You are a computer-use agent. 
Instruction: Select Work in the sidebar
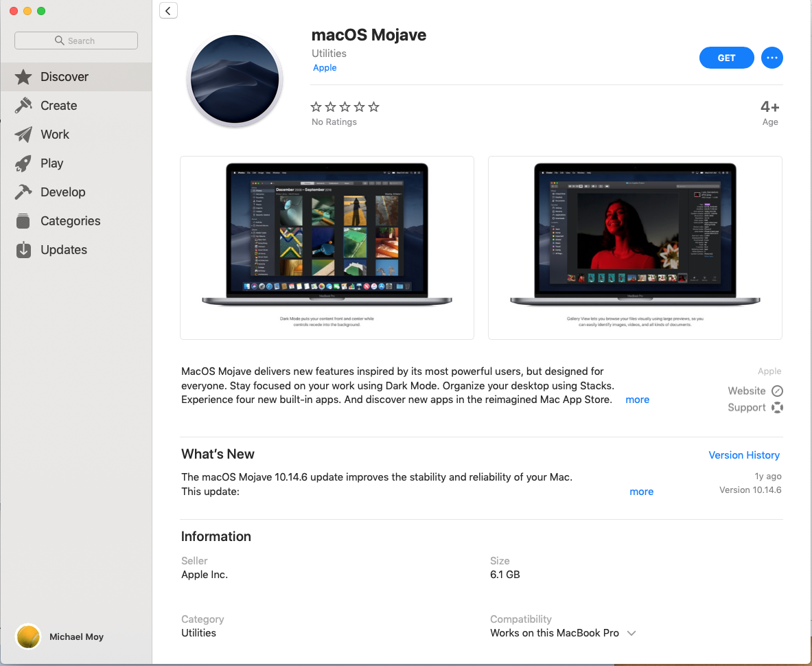tap(76, 135)
